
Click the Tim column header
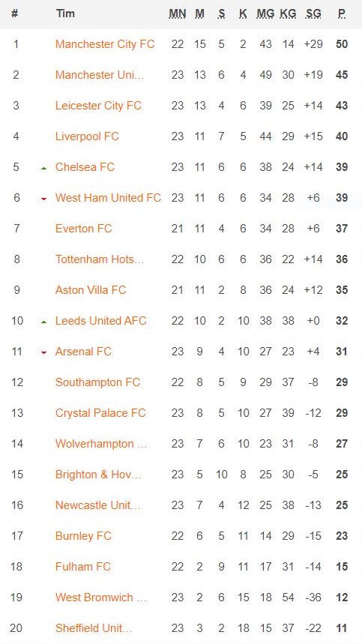pos(66,13)
